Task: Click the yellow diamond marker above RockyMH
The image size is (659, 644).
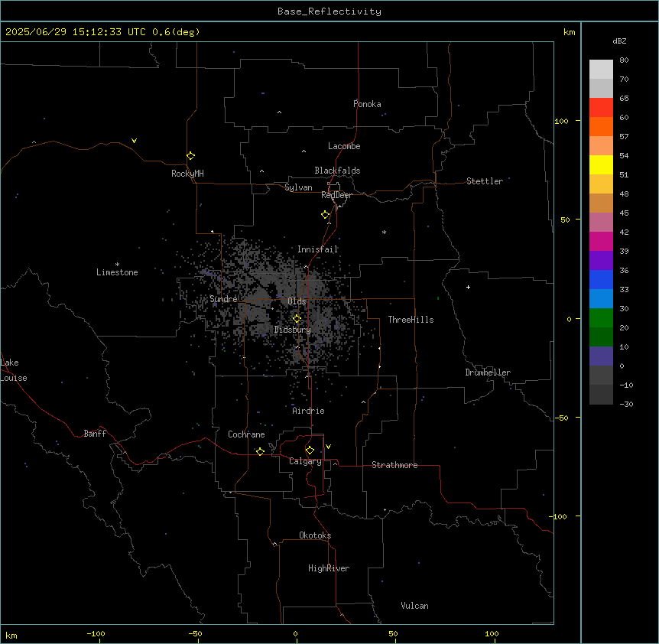Action: click(x=190, y=156)
